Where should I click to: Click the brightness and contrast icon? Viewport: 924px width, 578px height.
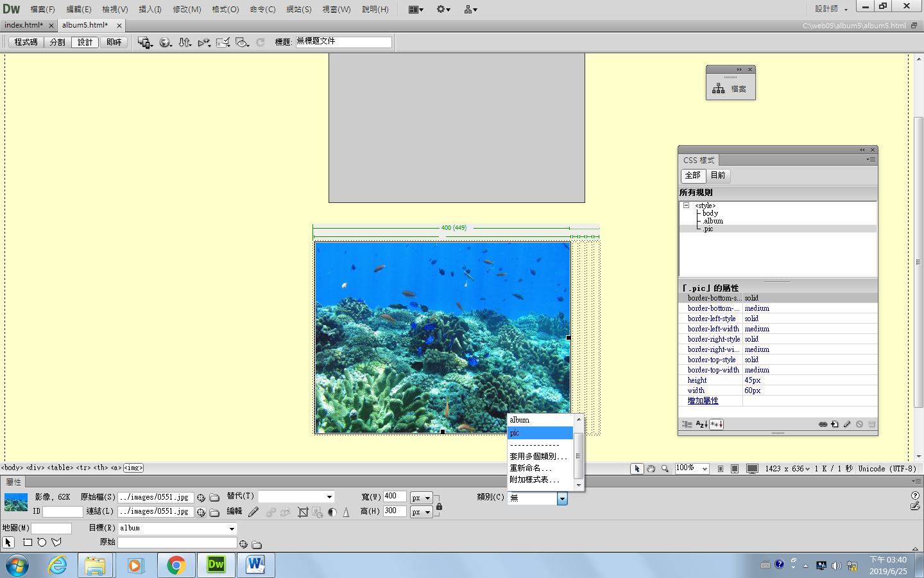(332, 512)
